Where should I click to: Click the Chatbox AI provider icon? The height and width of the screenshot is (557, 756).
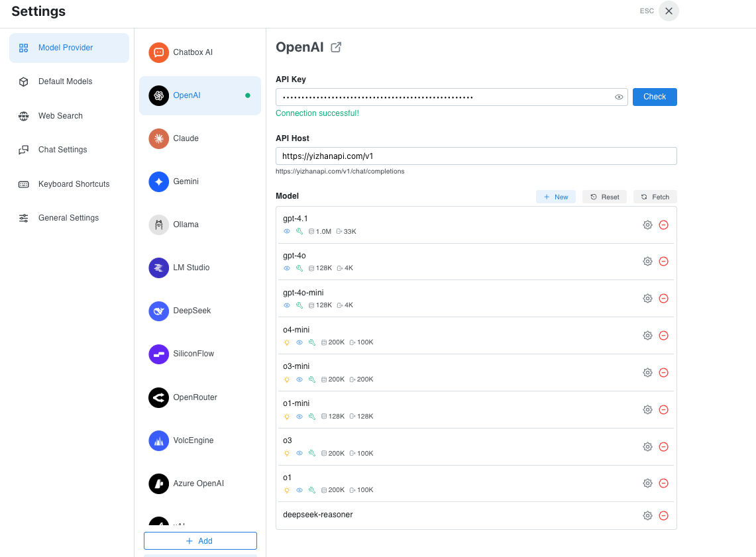[158, 52]
